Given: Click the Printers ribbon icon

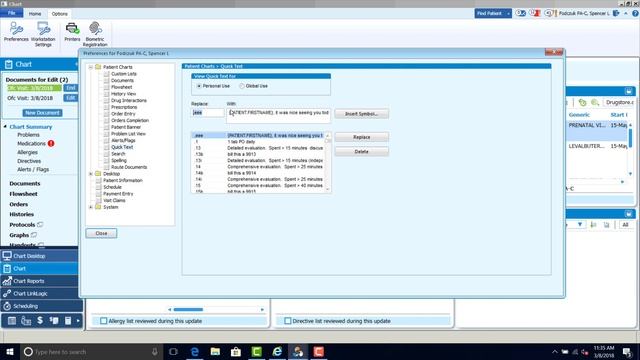Looking at the screenshot, I should tap(72, 32).
